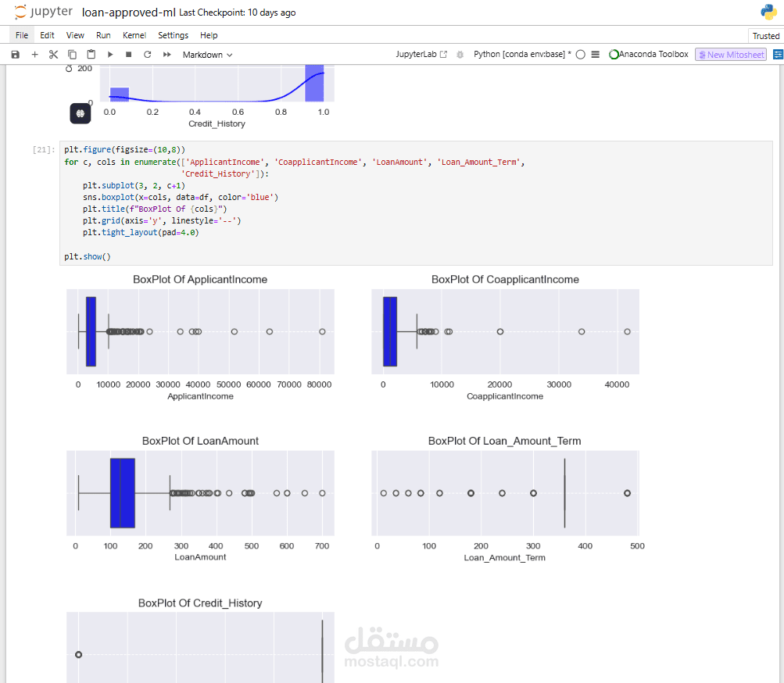Open the cell type dropdown showing Markdown
The image size is (784, 683).
point(207,55)
